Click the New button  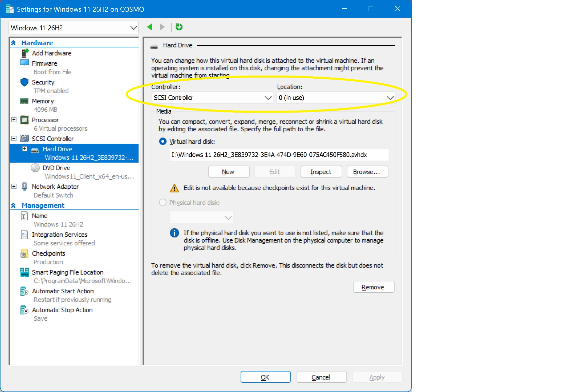coord(229,172)
